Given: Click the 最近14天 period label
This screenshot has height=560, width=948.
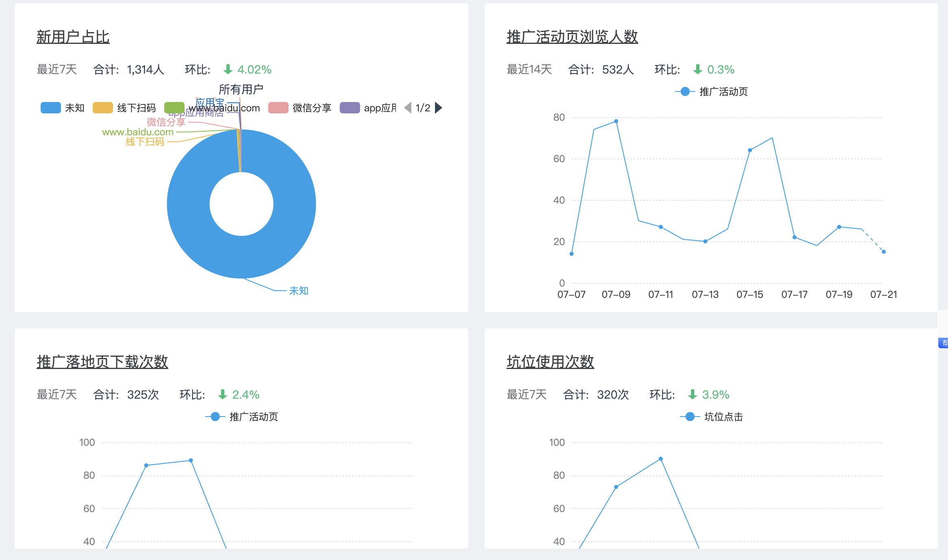Looking at the screenshot, I should pyautogui.click(x=529, y=69).
